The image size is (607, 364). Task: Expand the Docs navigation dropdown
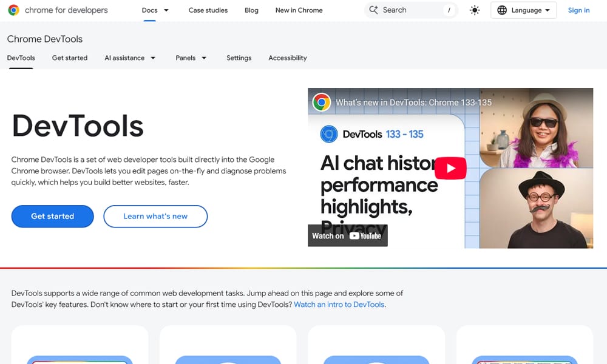154,10
